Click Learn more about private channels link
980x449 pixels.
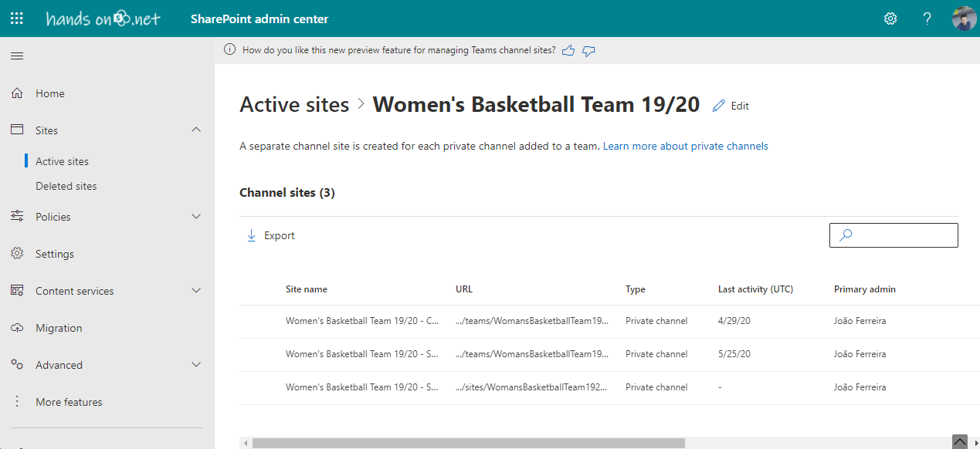[685, 146]
